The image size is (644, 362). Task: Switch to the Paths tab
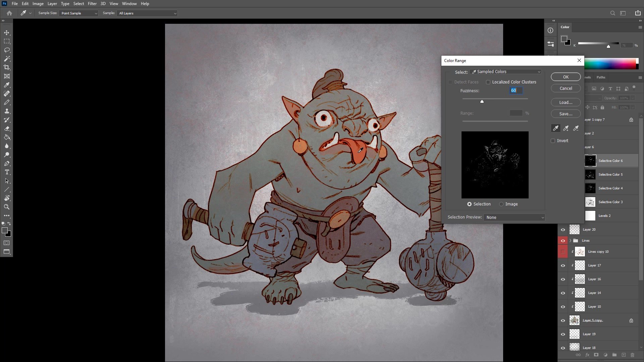point(601,77)
